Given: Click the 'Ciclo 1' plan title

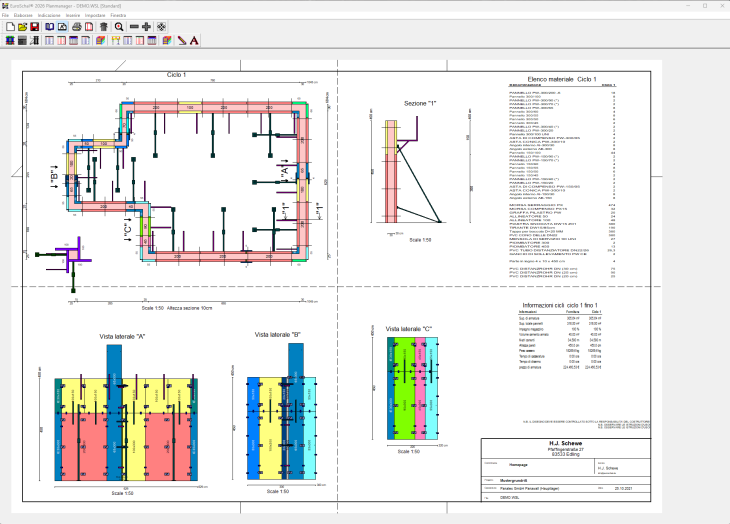Looking at the screenshot, I should tap(176, 74).
